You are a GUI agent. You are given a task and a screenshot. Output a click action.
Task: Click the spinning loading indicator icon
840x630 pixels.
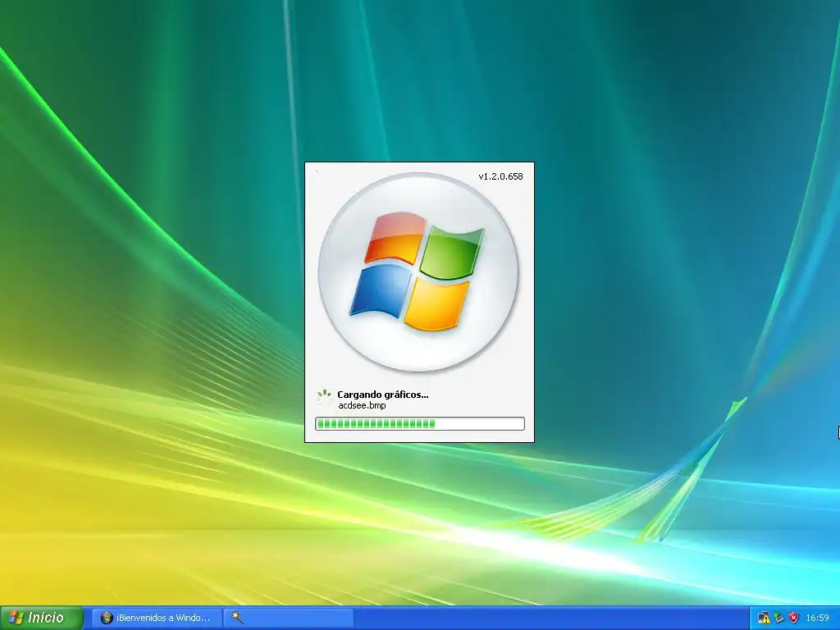[x=323, y=397]
